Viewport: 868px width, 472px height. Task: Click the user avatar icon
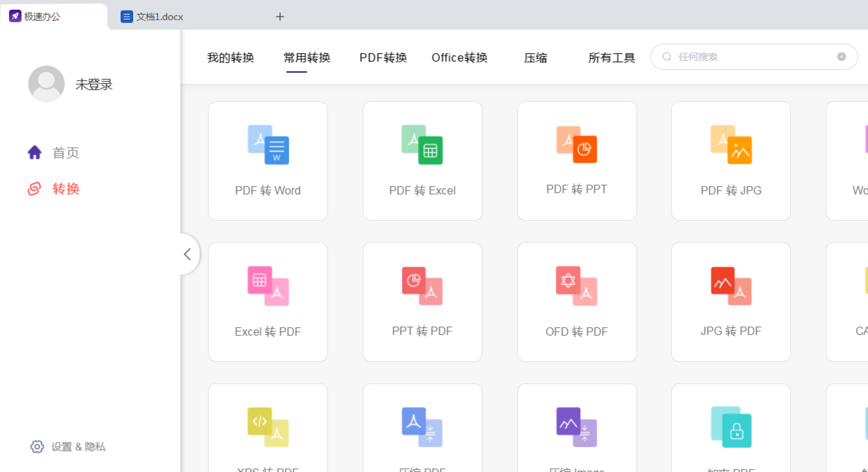(x=46, y=84)
